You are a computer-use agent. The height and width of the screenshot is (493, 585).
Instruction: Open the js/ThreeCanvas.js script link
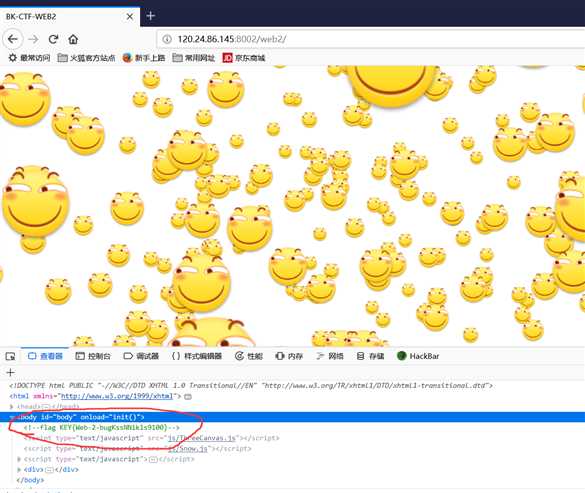click(x=202, y=438)
